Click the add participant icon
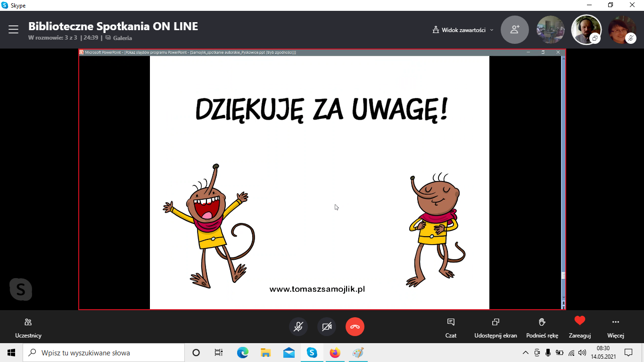 [x=515, y=29]
